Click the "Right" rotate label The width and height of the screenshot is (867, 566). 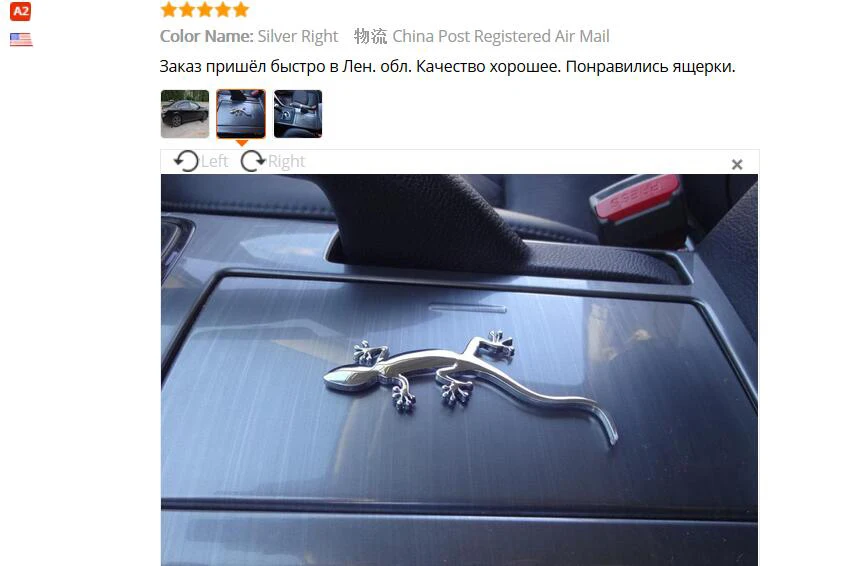[x=286, y=161]
